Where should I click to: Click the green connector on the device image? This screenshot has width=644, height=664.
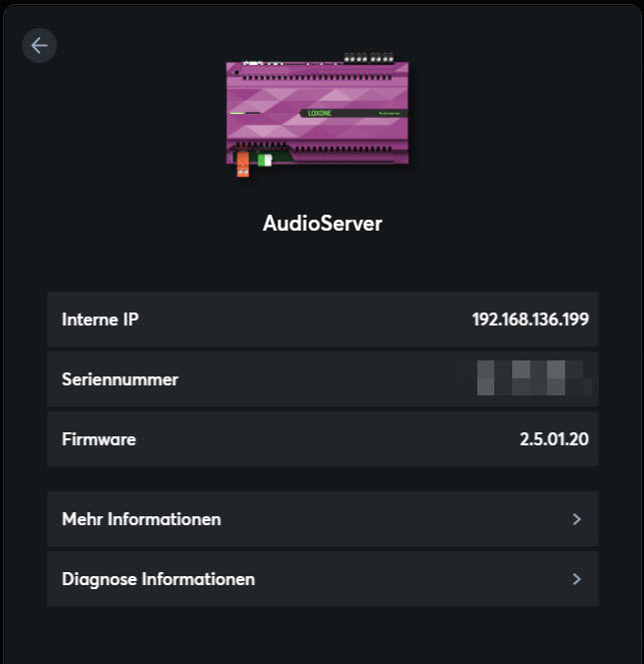point(265,160)
